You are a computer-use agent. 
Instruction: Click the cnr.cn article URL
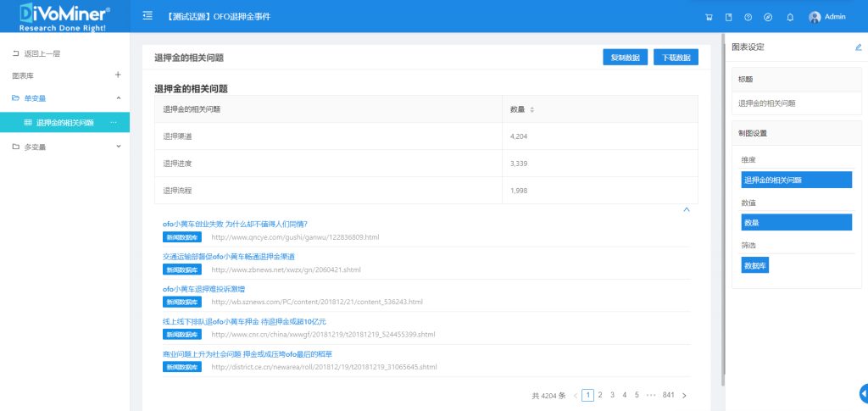pyautogui.click(x=323, y=335)
